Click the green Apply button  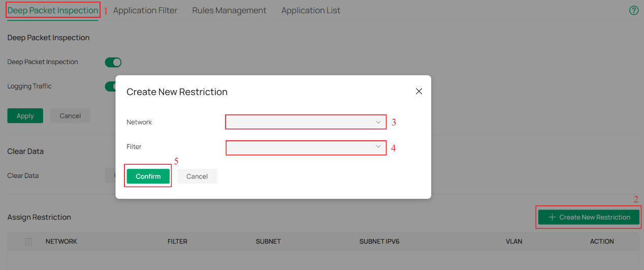click(x=25, y=116)
